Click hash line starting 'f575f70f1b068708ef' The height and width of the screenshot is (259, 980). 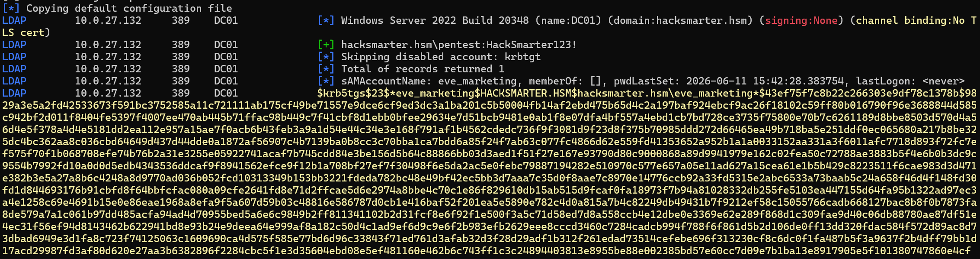(x=490, y=154)
